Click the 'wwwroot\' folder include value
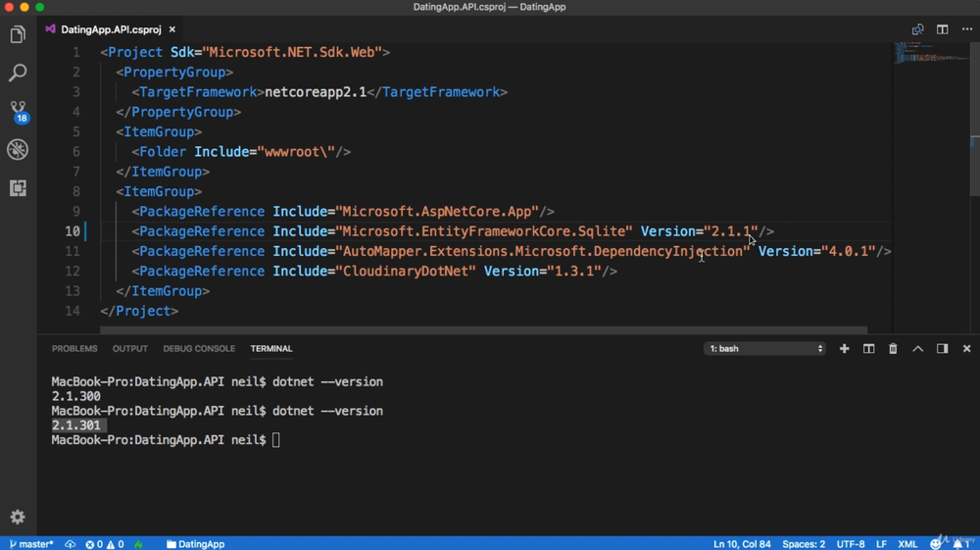The height and width of the screenshot is (550, 980). [x=296, y=151]
